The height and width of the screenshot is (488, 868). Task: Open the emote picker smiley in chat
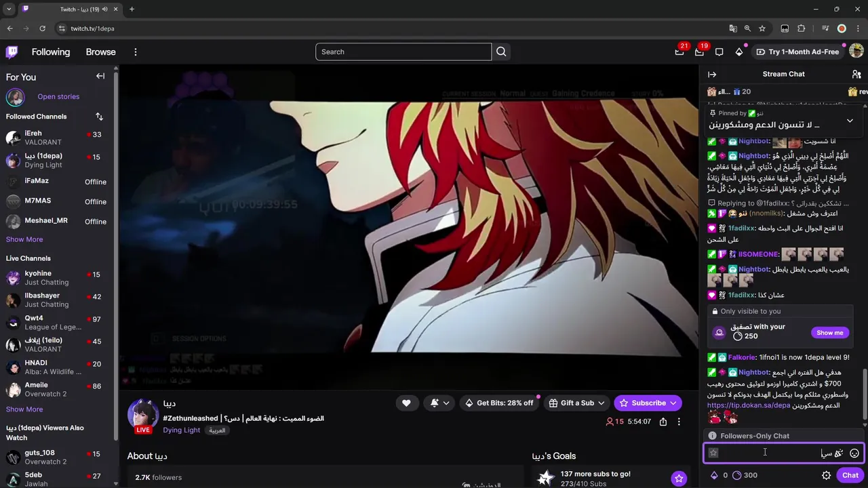[854, 453]
